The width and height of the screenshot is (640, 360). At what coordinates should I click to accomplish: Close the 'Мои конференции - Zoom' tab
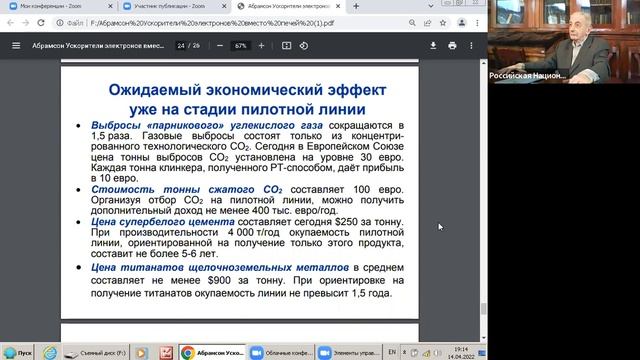(x=110, y=6)
